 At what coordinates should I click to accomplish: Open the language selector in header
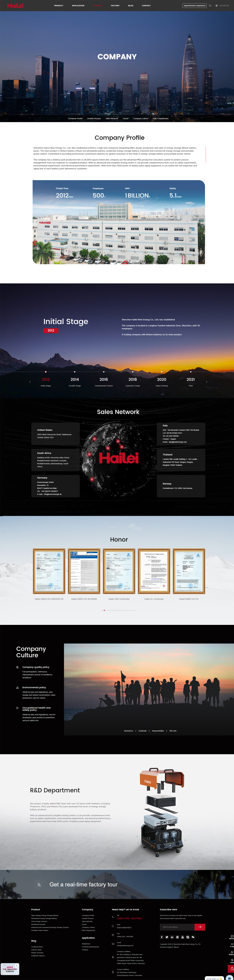point(222,6)
